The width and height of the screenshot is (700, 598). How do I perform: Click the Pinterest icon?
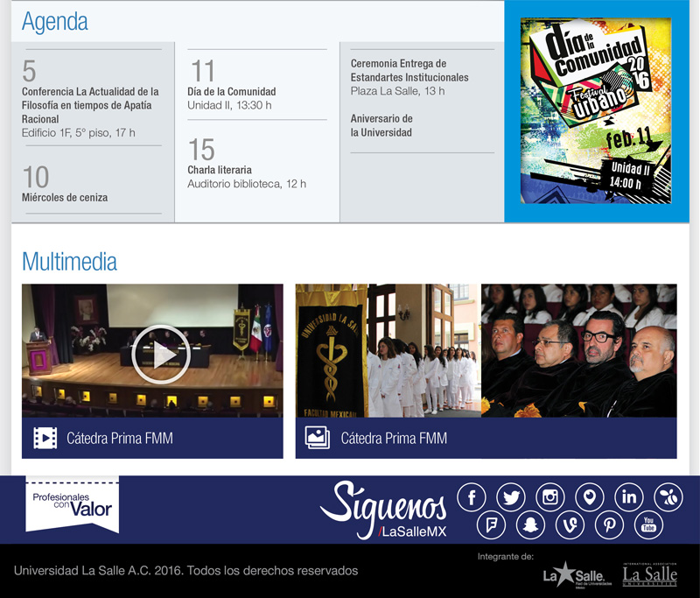tap(609, 525)
